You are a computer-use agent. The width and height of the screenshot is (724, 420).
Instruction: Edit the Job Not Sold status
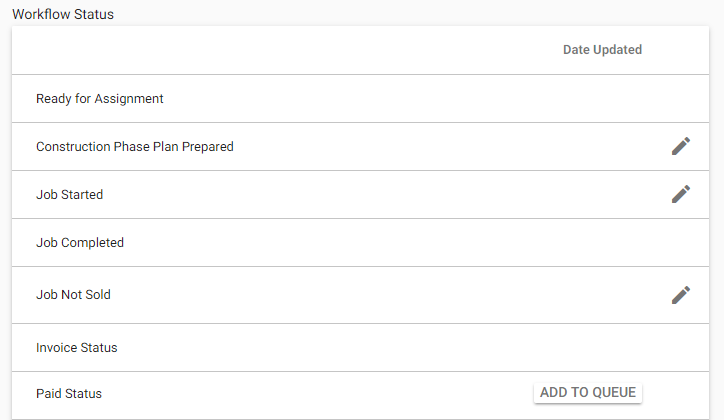(681, 295)
